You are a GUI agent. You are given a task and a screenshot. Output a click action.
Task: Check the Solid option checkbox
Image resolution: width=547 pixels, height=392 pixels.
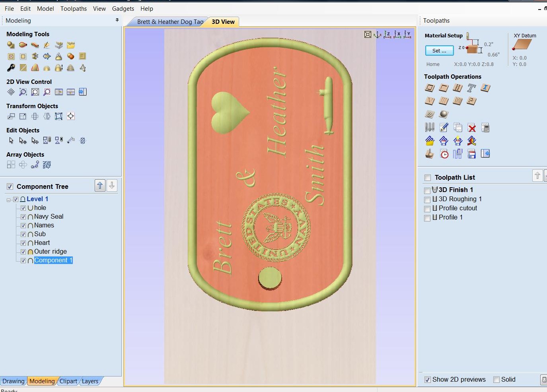point(496,380)
